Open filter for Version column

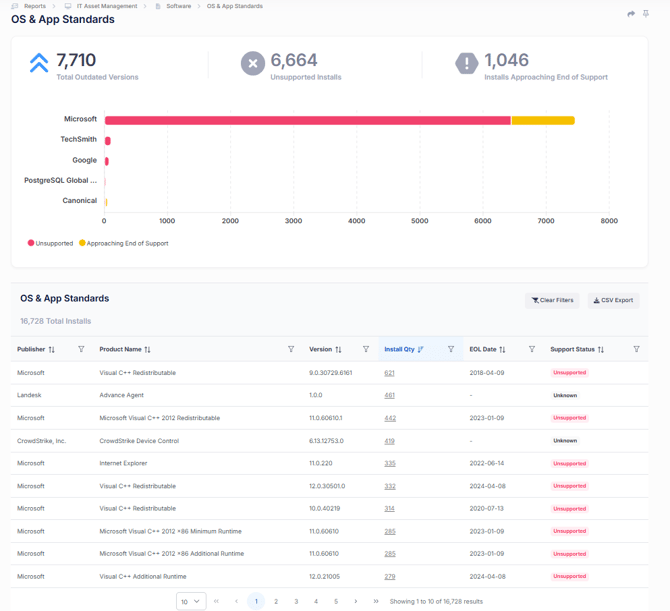(x=366, y=349)
